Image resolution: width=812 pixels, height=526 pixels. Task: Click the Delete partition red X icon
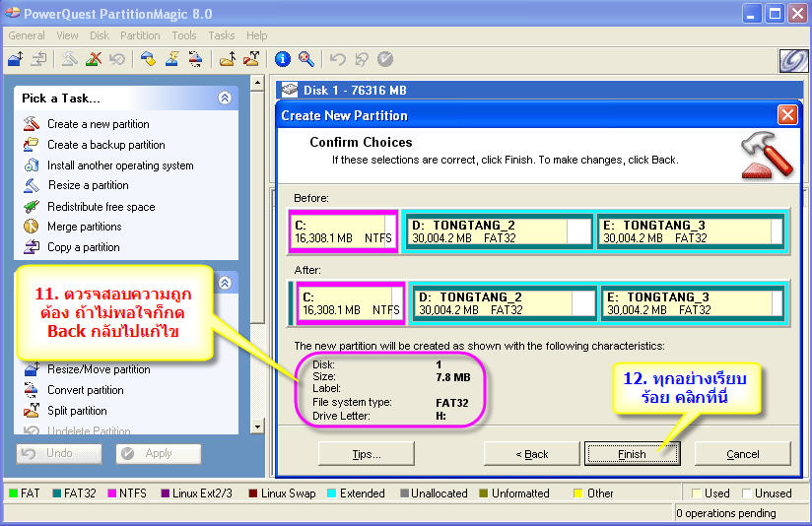click(94, 59)
